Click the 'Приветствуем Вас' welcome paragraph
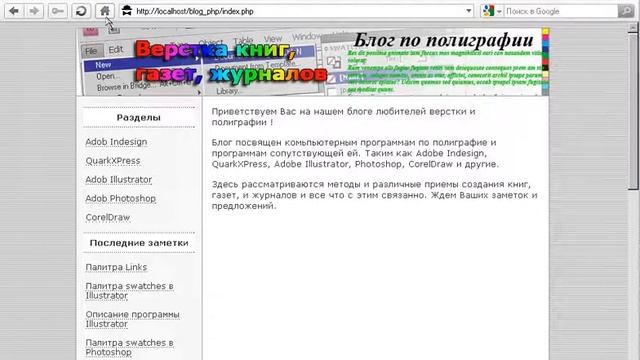This screenshot has width=640, height=360. click(x=343, y=117)
